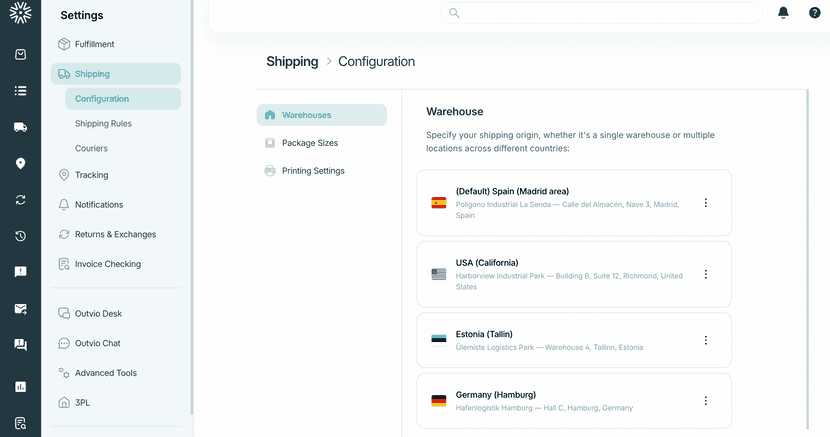Image resolution: width=830 pixels, height=437 pixels.
Task: Open options menu for Germany Hamburg warehouse
Action: tap(705, 401)
